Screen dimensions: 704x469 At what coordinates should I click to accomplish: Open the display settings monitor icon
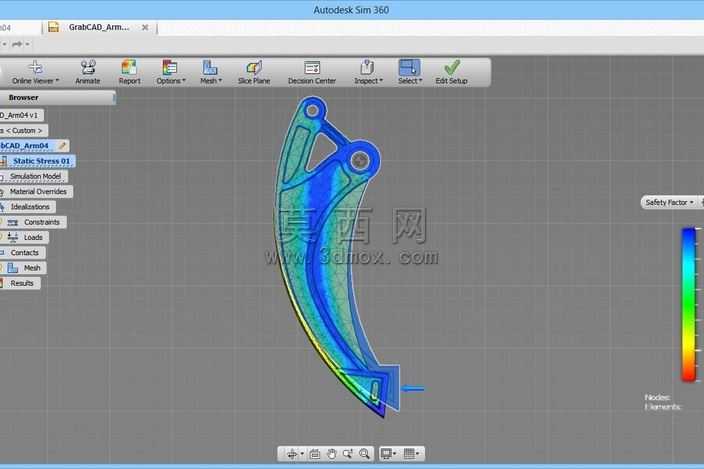tap(386, 454)
